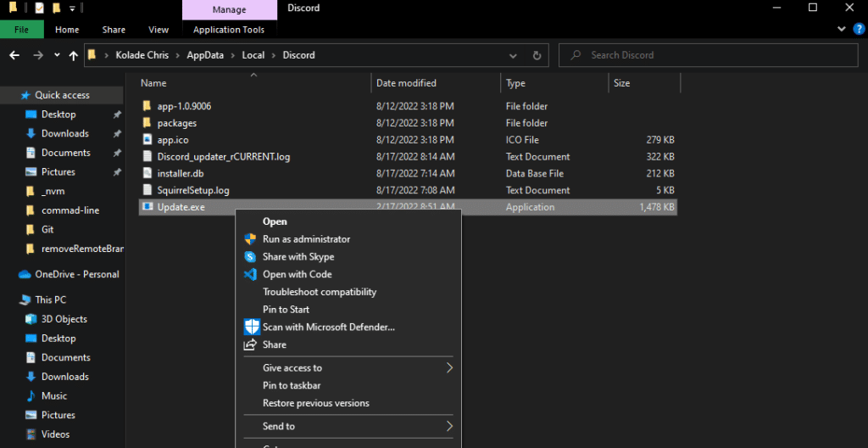The height and width of the screenshot is (448, 868).
Task: Open the Home ribbon tab
Action: (67, 30)
